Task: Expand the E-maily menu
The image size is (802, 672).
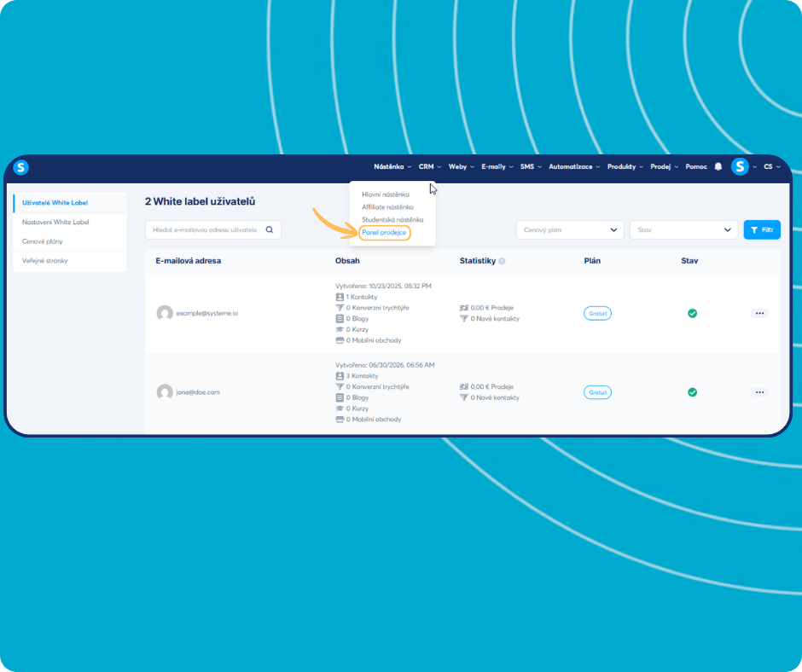Action: tap(497, 167)
